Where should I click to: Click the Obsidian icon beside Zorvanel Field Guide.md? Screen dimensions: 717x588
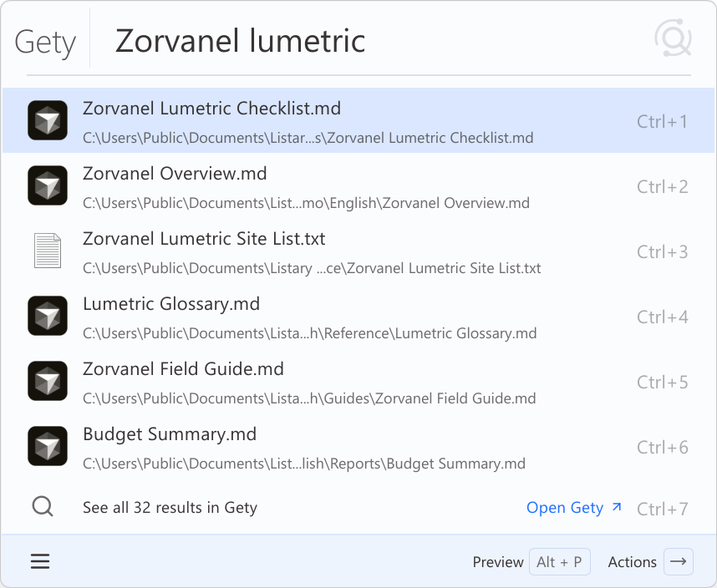click(x=48, y=381)
